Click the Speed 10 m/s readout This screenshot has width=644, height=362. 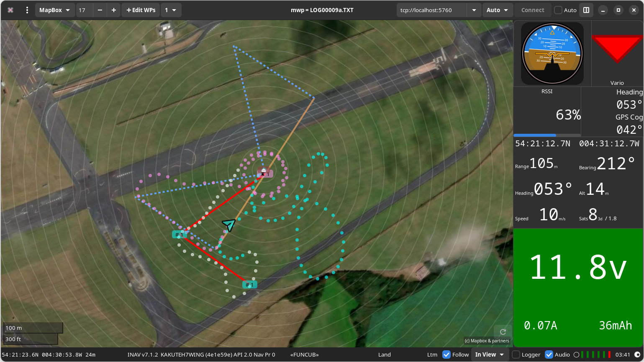point(540,215)
